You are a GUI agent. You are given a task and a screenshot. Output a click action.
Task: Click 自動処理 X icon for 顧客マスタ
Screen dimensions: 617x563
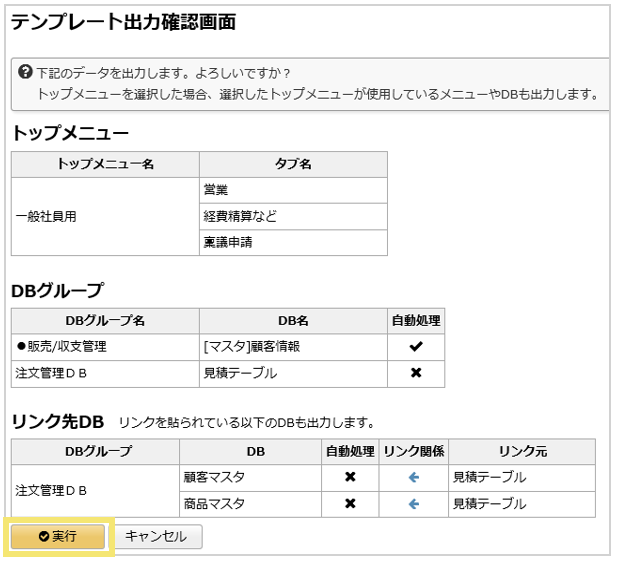350,478
